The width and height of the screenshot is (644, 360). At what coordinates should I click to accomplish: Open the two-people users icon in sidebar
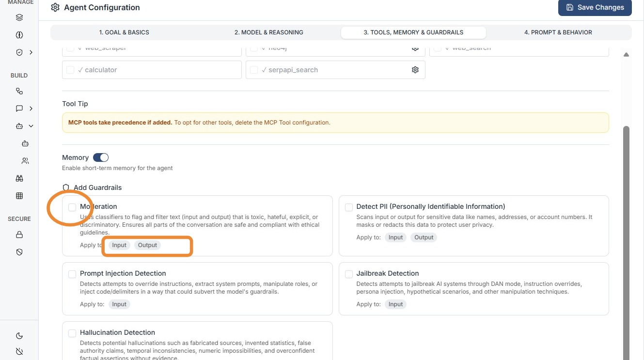tap(25, 161)
